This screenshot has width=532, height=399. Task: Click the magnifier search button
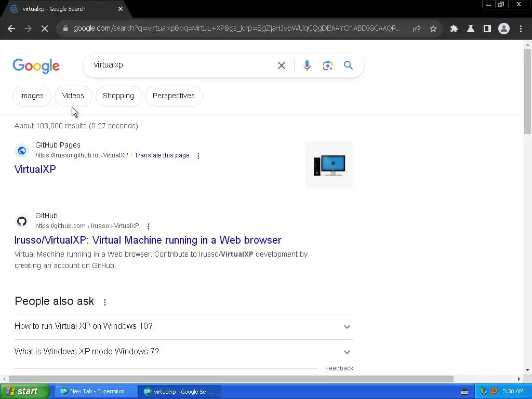349,65
